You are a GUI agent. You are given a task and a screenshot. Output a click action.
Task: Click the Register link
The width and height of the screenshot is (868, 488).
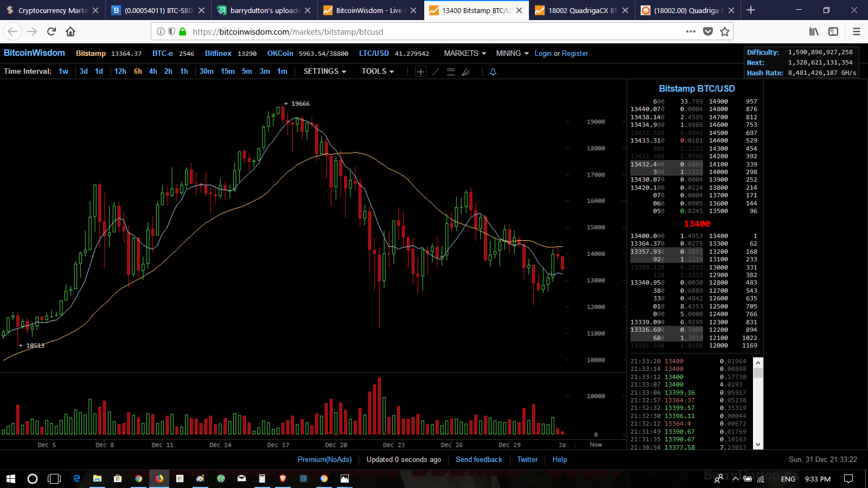coord(575,53)
